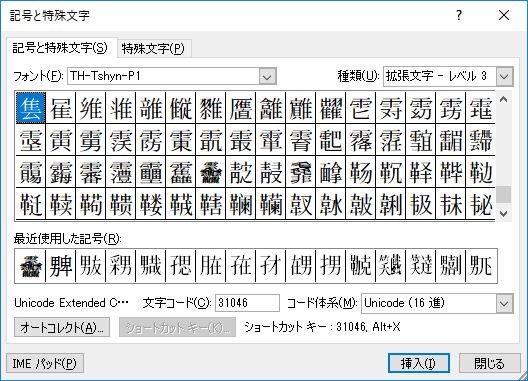The image size is (528, 381).
Task: Select the 記号と特殊文字(S) tab
Action: 60,48
